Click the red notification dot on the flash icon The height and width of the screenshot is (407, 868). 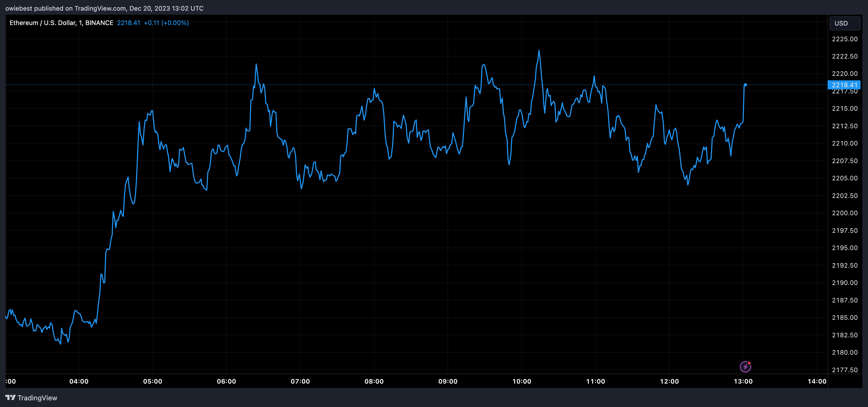(749, 363)
